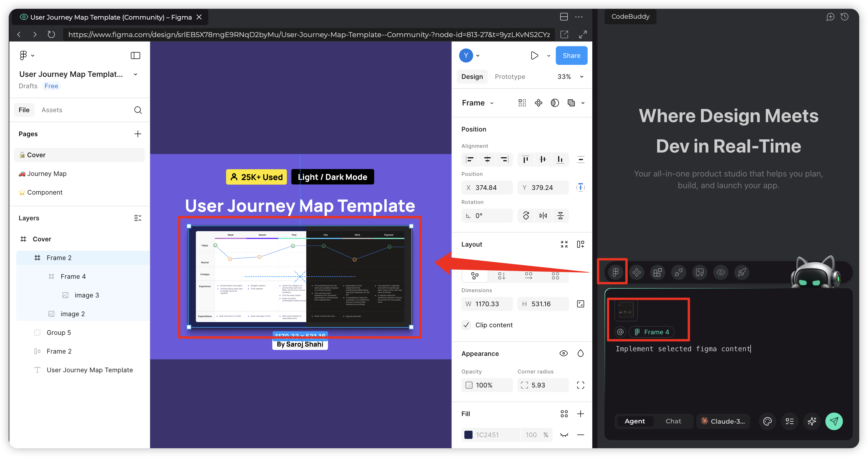Switch to the Prototype tab

510,77
